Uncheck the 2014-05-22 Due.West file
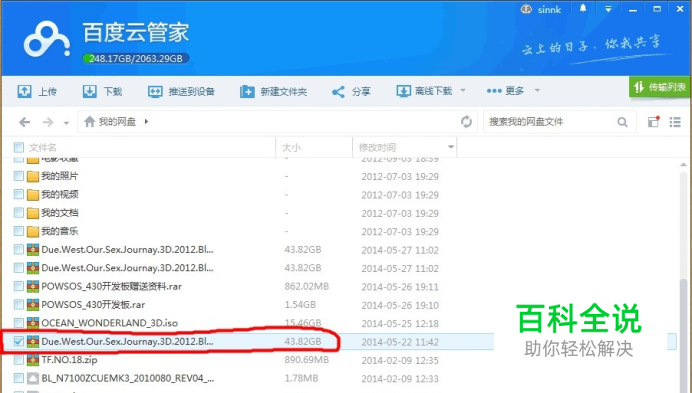Screen dimensions: 692x393 tap(19, 341)
